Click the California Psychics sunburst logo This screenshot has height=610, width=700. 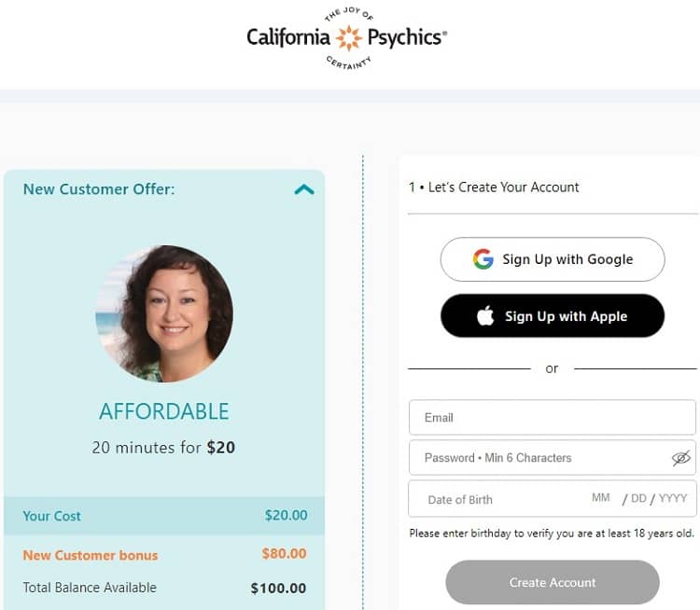[x=348, y=38]
